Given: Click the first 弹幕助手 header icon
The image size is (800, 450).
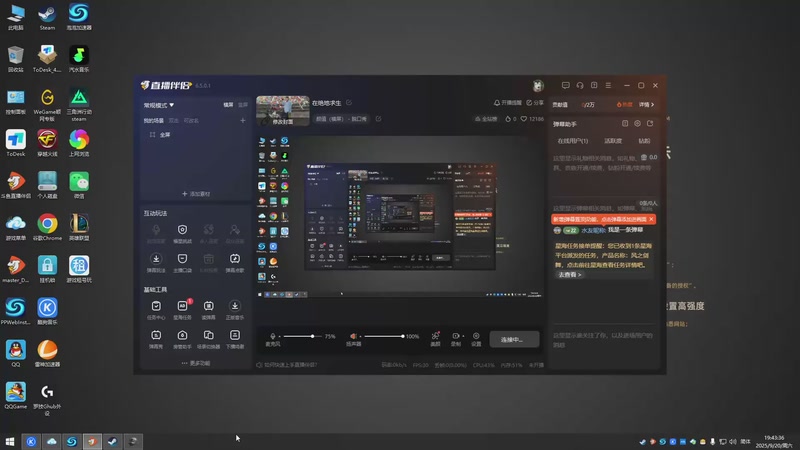Looking at the screenshot, I should click(625, 123).
